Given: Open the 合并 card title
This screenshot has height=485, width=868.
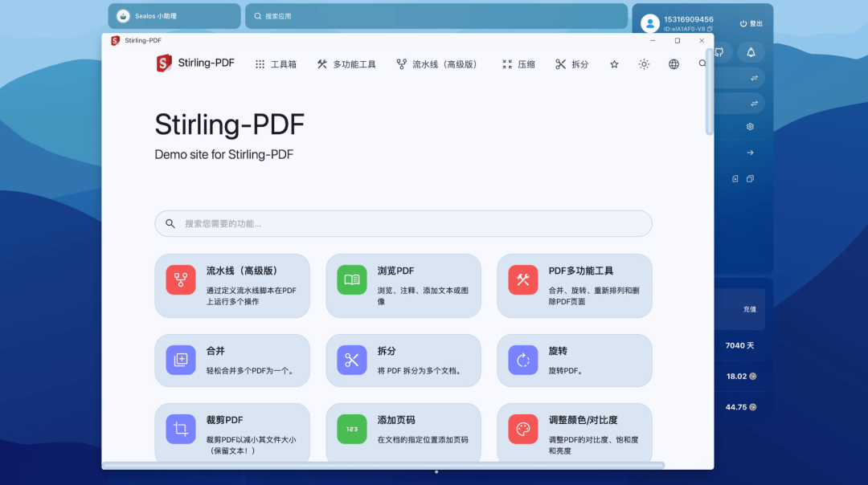Looking at the screenshot, I should point(215,351).
